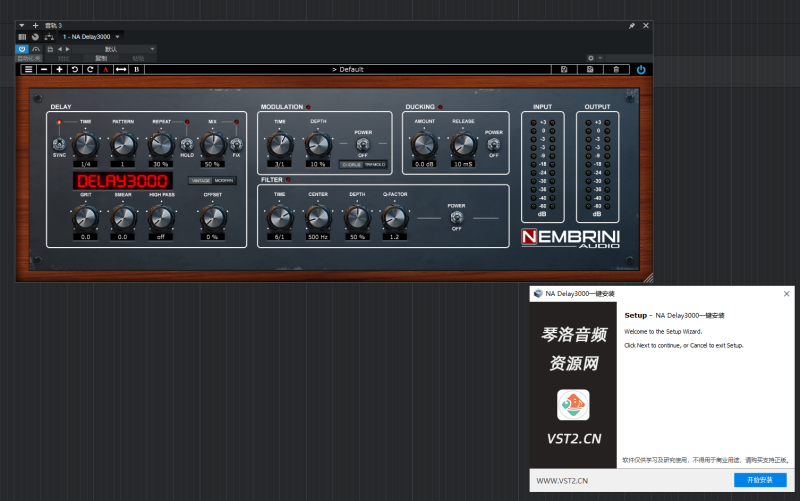Click the gear settings icon
Viewport: 800px width, 501px height.
590,58
